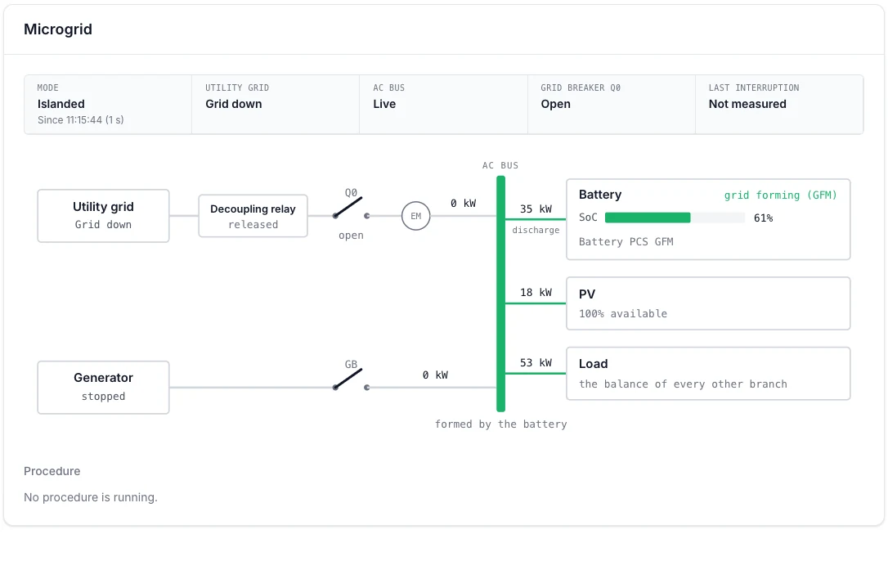This screenshot has height=588, width=888.
Task: Click the AC Bus Live status tile
Action: pyautogui.click(x=443, y=104)
